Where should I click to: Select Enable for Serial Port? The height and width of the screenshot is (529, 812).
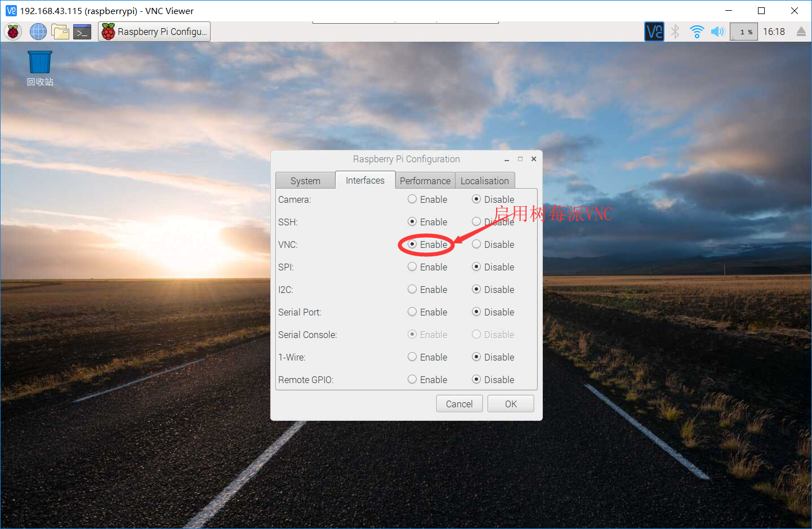(x=427, y=312)
